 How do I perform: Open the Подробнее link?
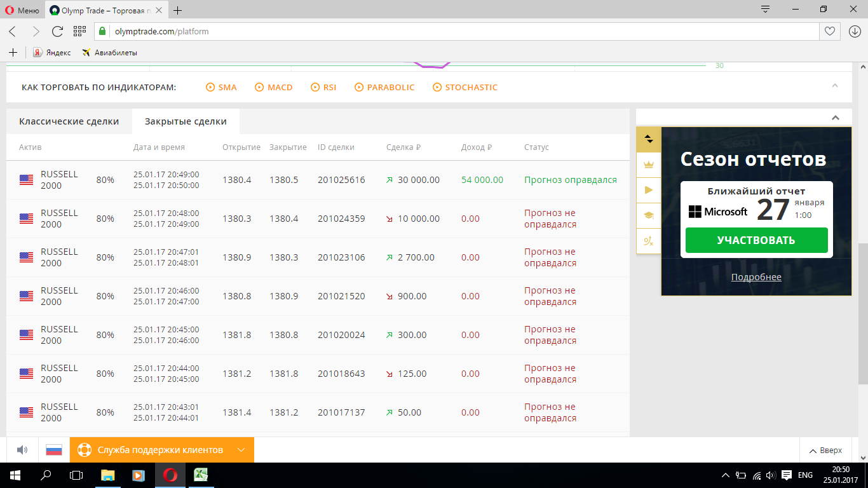point(756,277)
